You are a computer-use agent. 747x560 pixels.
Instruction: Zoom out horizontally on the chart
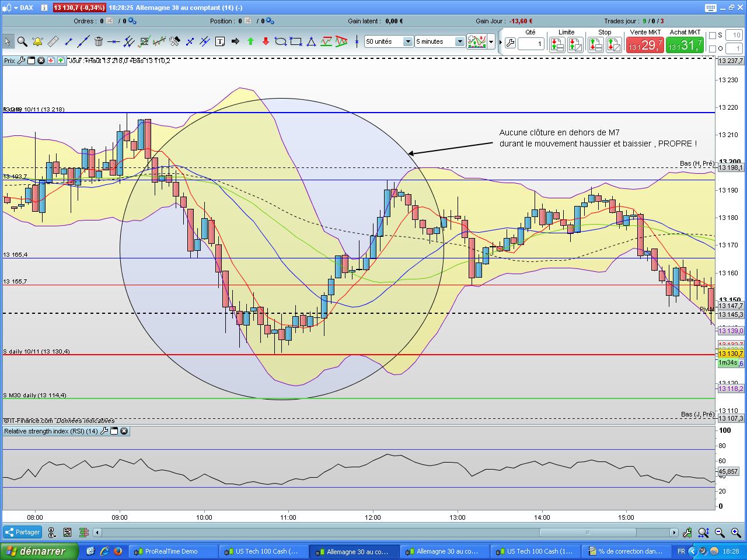pyautogui.click(x=720, y=532)
